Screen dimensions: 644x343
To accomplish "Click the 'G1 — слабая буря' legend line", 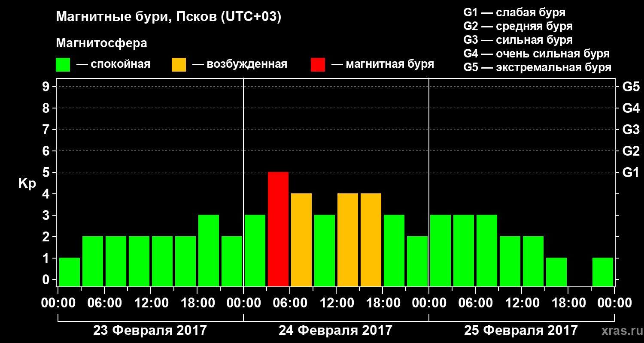I will (514, 12).
